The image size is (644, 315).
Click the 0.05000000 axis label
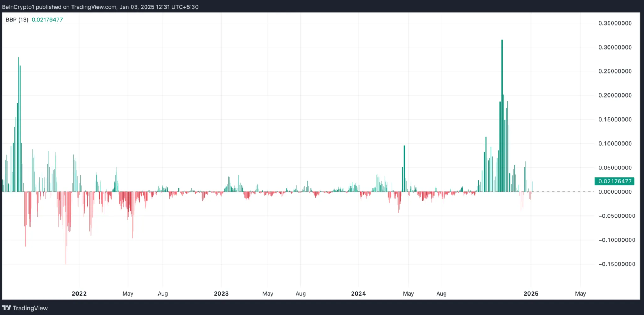(615, 168)
